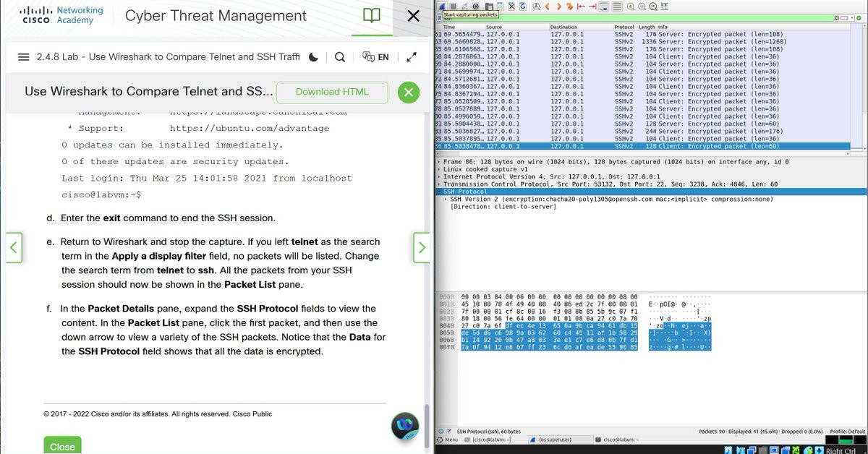Image resolution: width=868 pixels, height=454 pixels.
Task: Open the VM taskbar Menu button
Action: [x=448, y=440]
